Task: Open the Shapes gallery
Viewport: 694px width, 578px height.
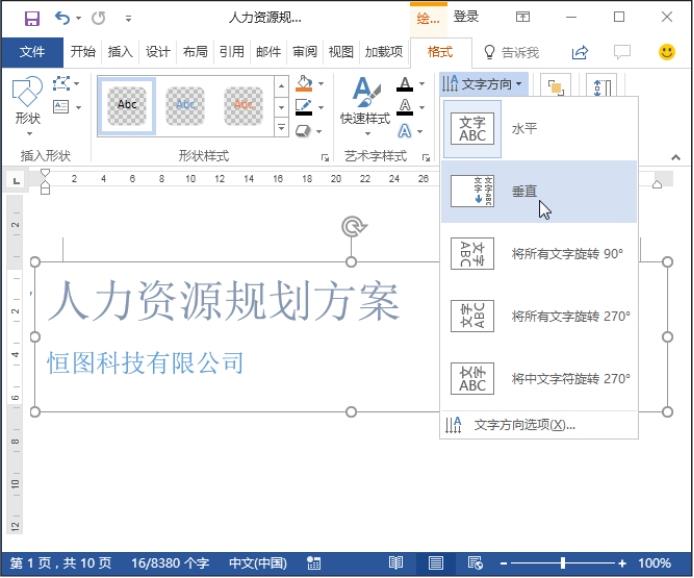Action: point(27,102)
